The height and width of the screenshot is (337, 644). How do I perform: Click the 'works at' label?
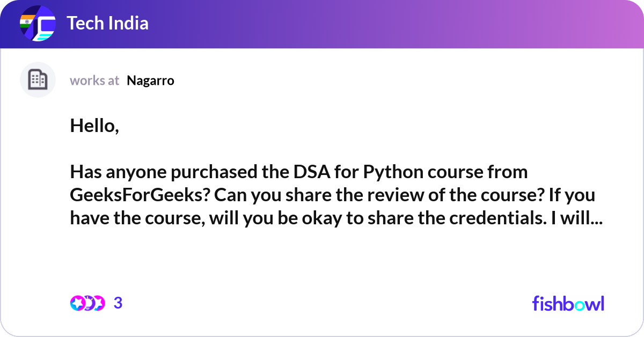point(94,80)
